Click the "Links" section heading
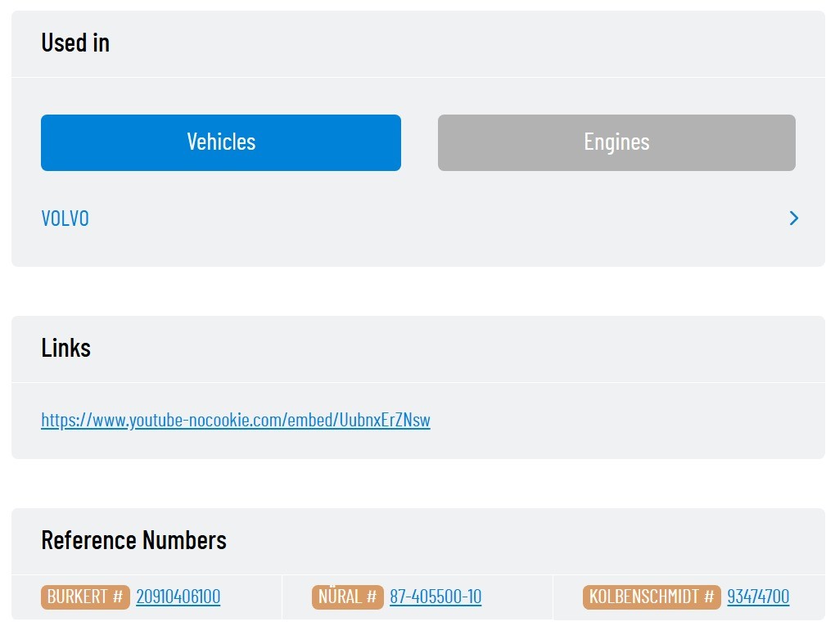 [65, 348]
